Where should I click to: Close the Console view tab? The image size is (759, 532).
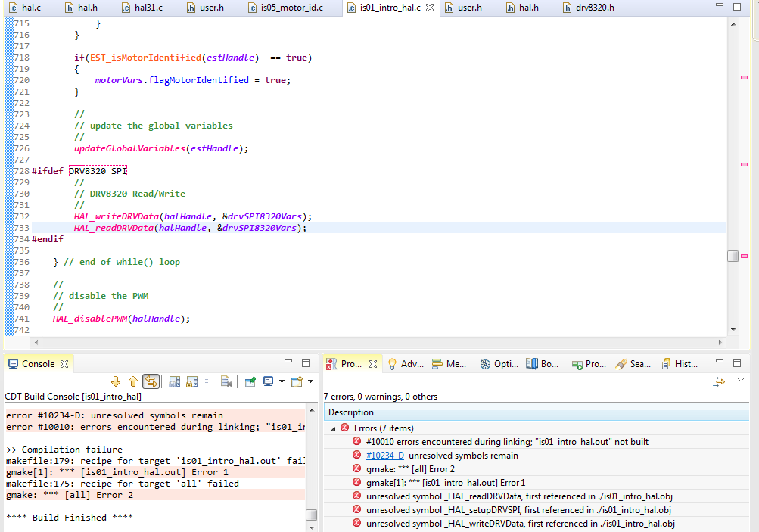point(64,364)
